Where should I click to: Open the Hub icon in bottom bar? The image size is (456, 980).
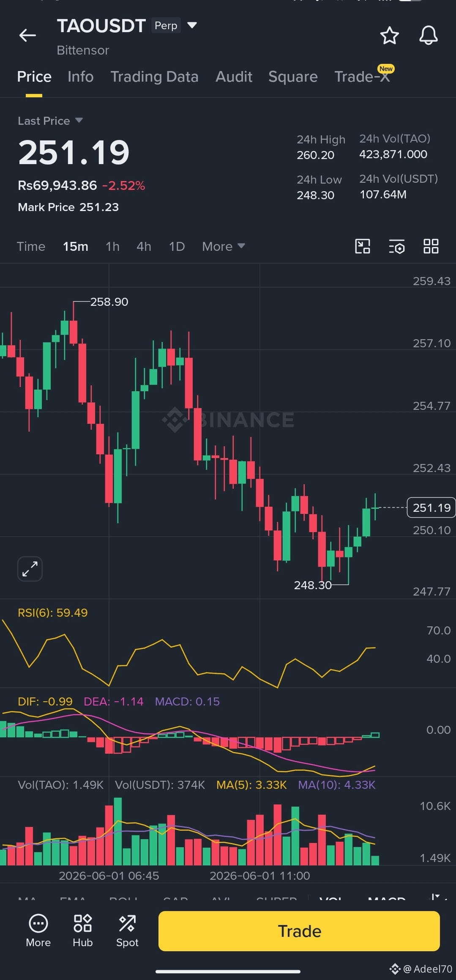[82, 931]
